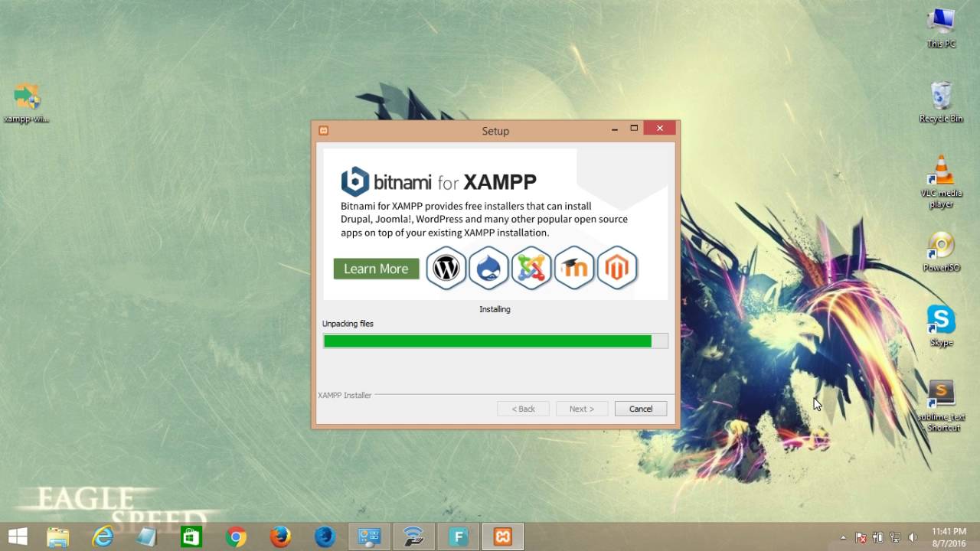Click the Joomla logo icon
Viewport: 980px width, 551px height.
(x=531, y=268)
